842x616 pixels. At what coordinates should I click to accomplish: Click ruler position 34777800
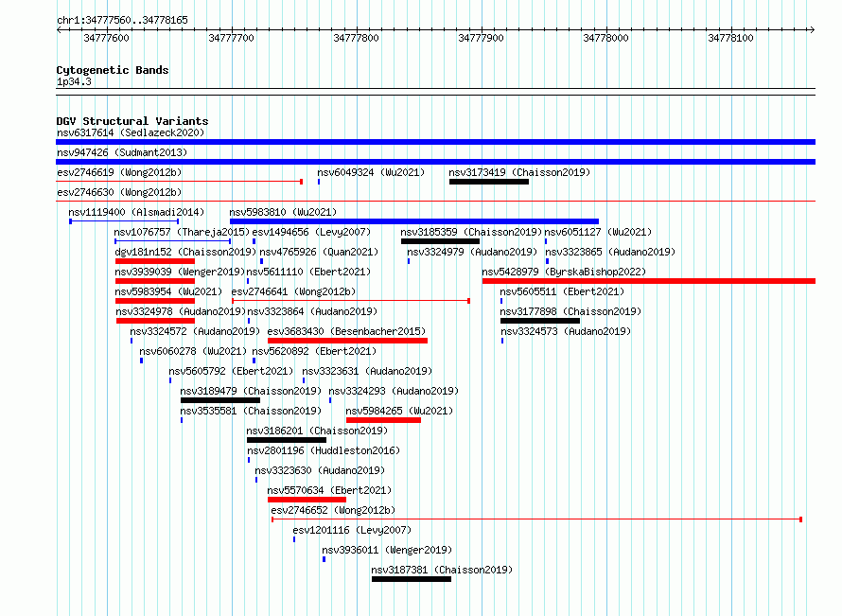coord(356,38)
